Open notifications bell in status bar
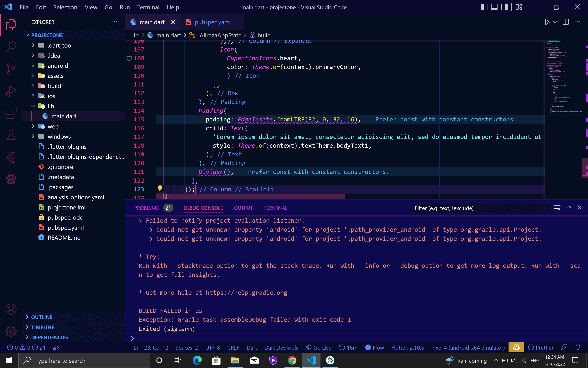This screenshot has width=588, height=368. coord(578,348)
